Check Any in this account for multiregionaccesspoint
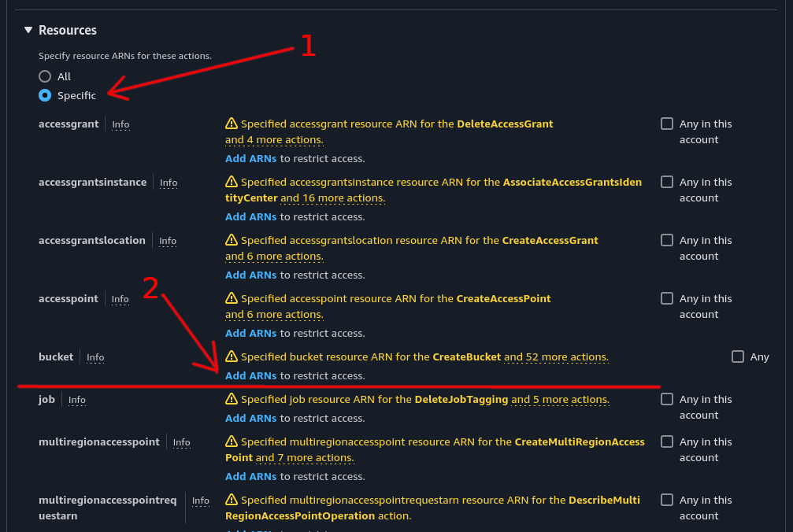This screenshot has width=793, height=532. coord(667,441)
